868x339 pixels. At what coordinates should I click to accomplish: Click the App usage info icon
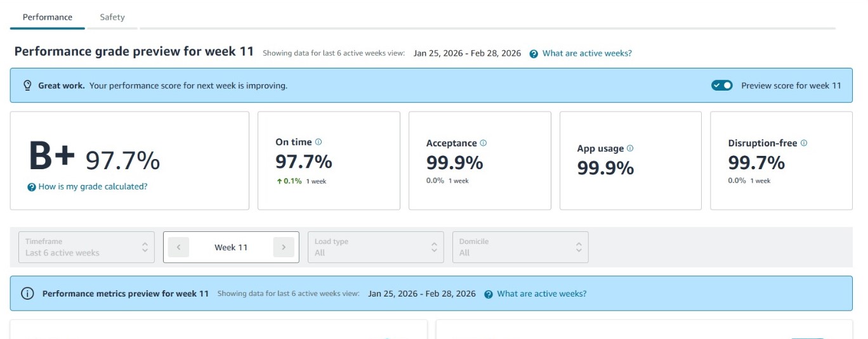tap(630, 148)
